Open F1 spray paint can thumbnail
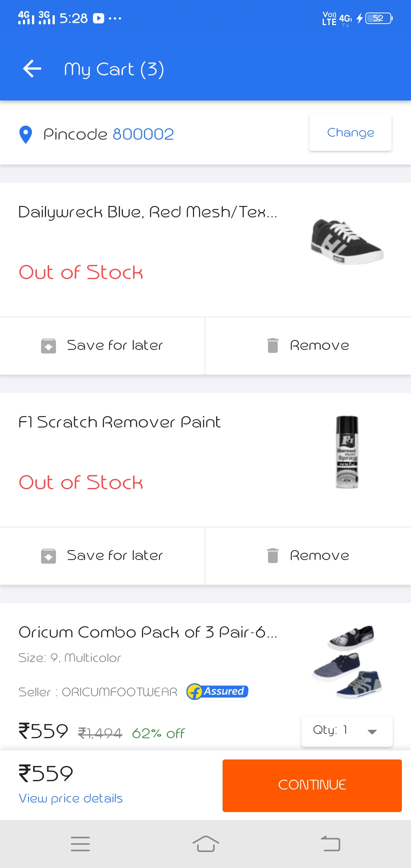This screenshot has height=868, width=411. coord(347,452)
